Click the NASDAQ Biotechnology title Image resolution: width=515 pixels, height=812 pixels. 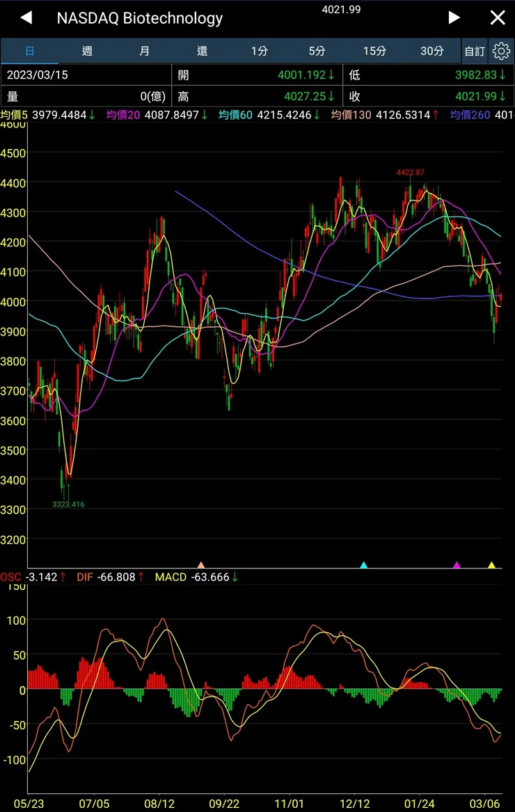coord(139,18)
